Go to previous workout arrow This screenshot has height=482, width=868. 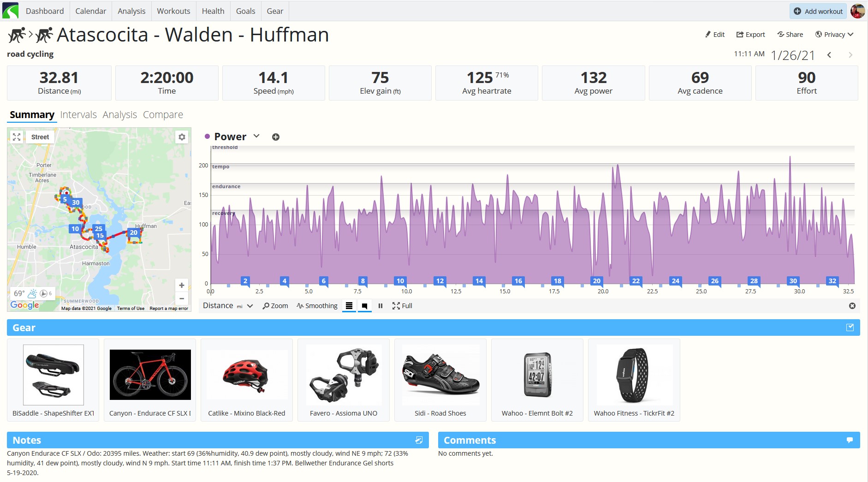tap(829, 55)
